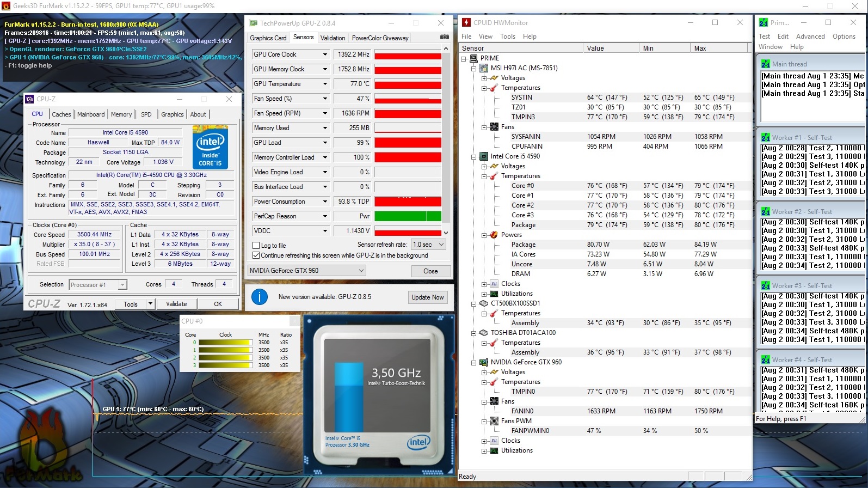Click the Main thread window icon in Prime95
The width and height of the screenshot is (868, 488).
pos(766,64)
